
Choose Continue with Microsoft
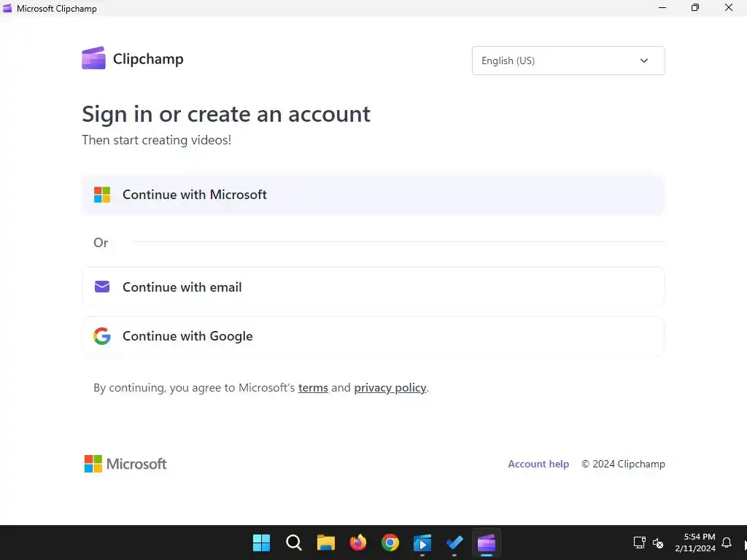pos(373,195)
